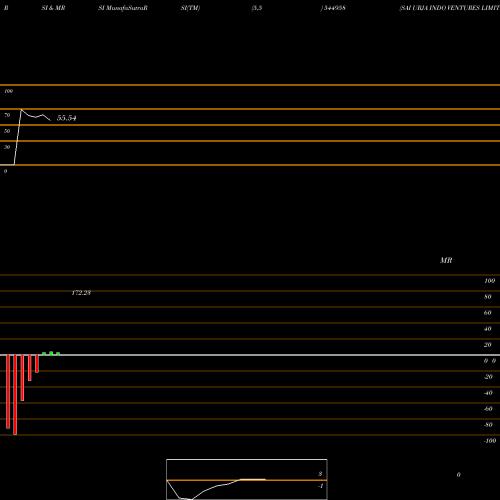Click the 544958 stock code text
The height and width of the screenshot is (500, 500).
[x=334, y=8]
